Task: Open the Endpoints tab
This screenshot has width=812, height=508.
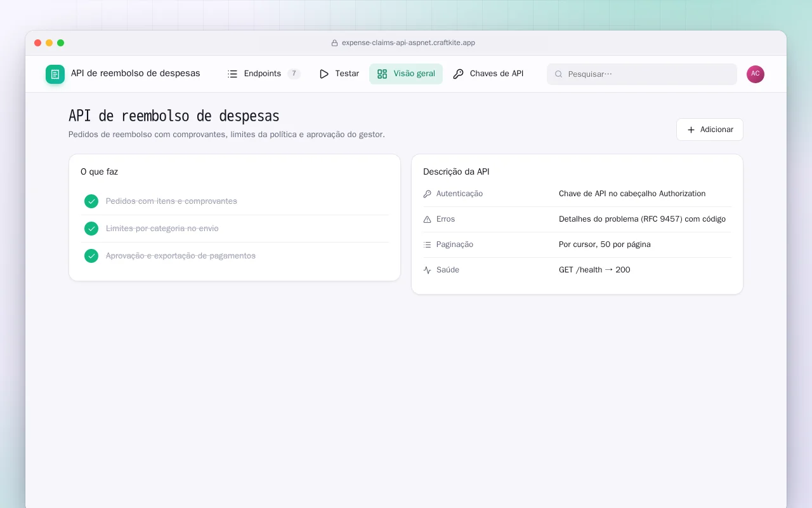Action: coord(264,74)
